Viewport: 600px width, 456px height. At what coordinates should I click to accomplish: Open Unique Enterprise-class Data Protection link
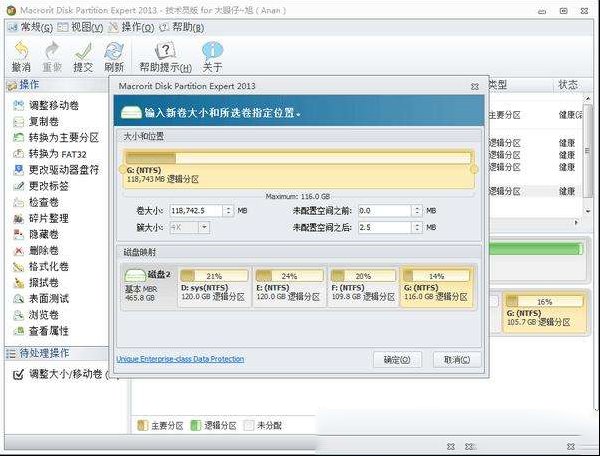pos(180,359)
